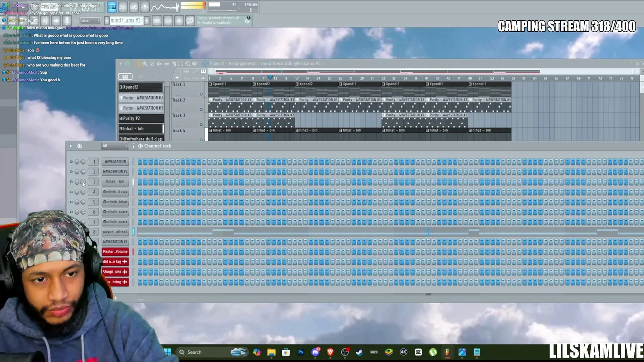644x362 pixels.
Task: Select the Delete tool in the playlist toolbar
Action: tap(152, 64)
